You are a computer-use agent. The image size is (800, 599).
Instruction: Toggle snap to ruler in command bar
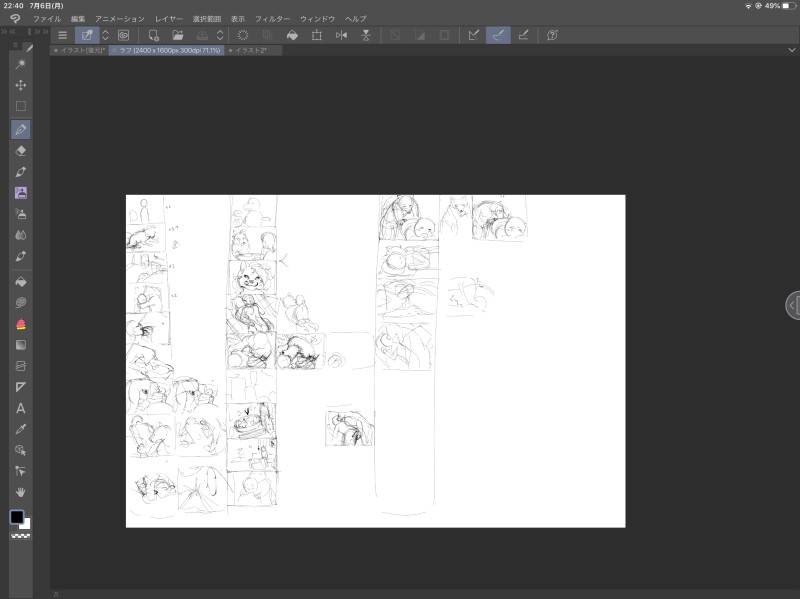click(474, 35)
